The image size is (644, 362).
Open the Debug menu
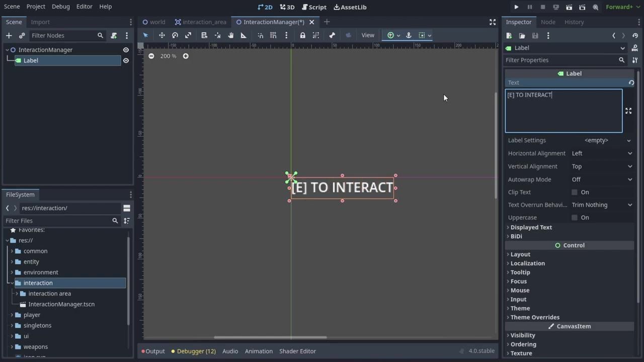pyautogui.click(x=61, y=7)
